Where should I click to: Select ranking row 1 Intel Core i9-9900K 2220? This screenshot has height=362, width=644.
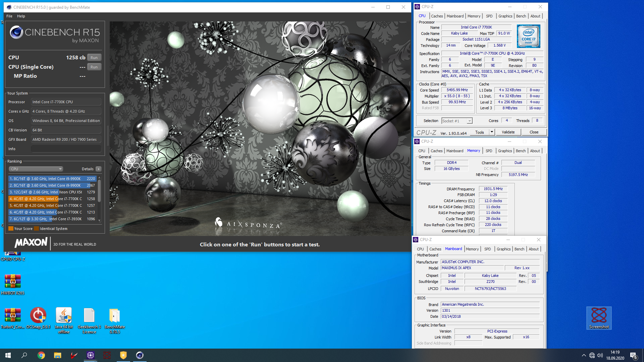click(52, 179)
